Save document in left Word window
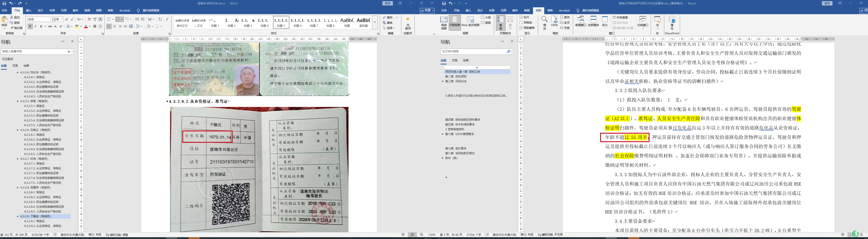The height and width of the screenshot is (239, 868). point(4,3)
